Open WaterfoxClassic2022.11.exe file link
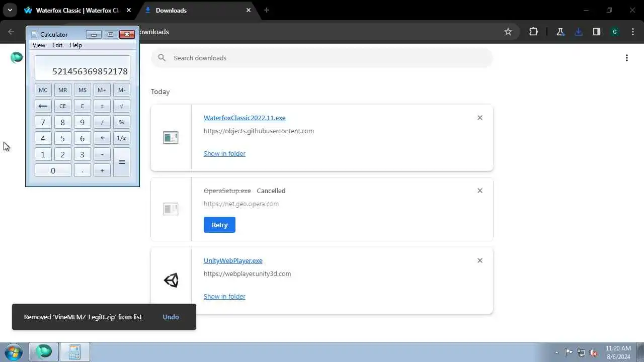 [x=245, y=118]
